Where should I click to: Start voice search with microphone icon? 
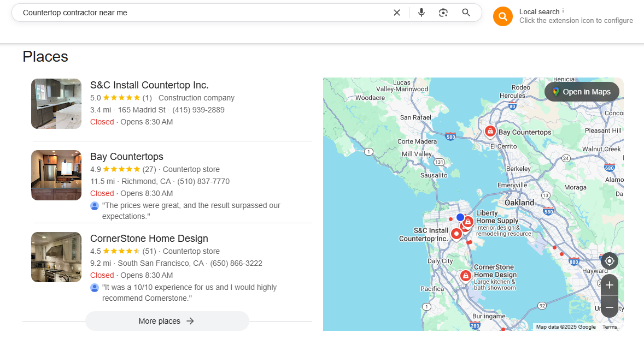421,13
